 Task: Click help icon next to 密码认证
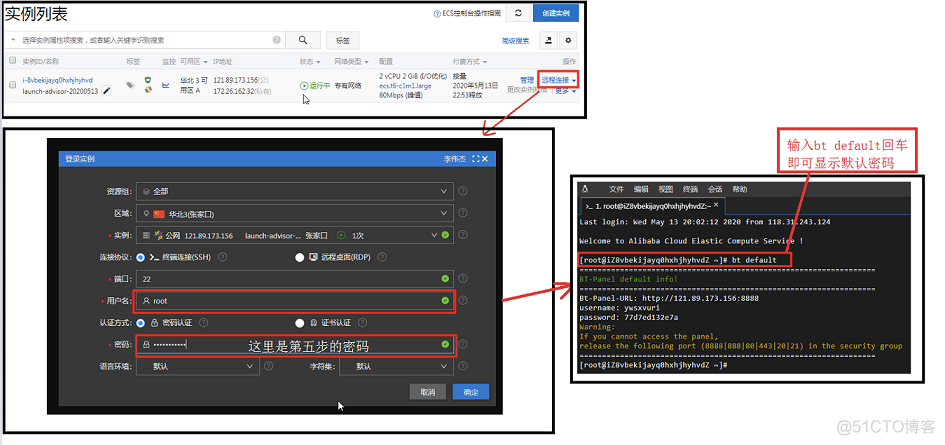[x=204, y=323]
